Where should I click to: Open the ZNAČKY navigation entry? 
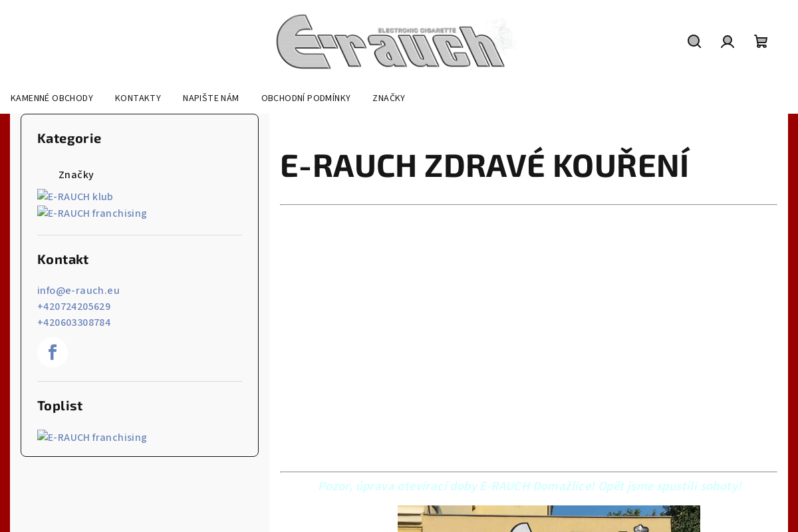click(x=388, y=97)
